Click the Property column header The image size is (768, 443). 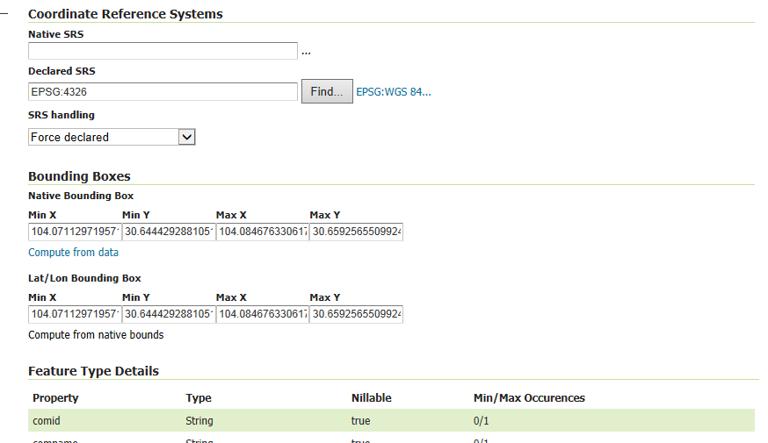(x=55, y=398)
